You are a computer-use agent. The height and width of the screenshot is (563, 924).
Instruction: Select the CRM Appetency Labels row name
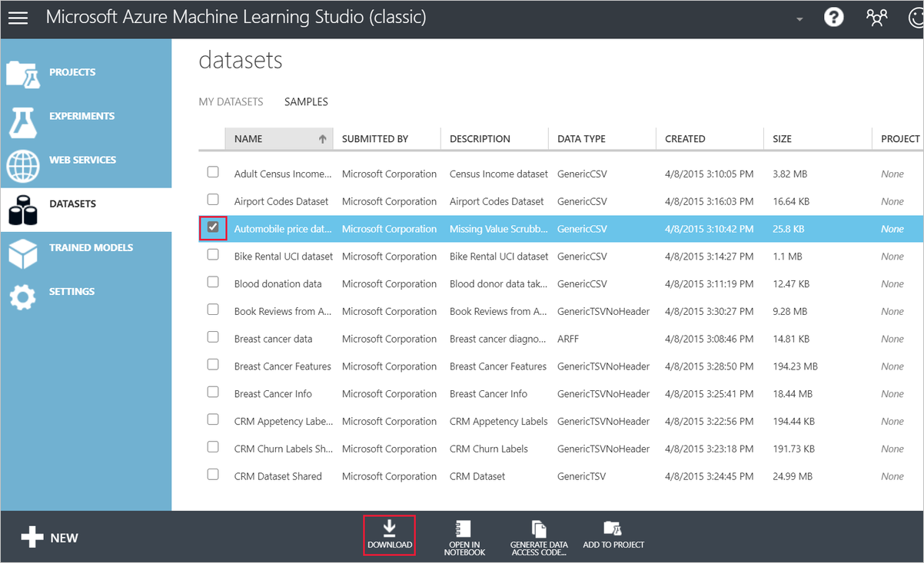click(x=283, y=421)
